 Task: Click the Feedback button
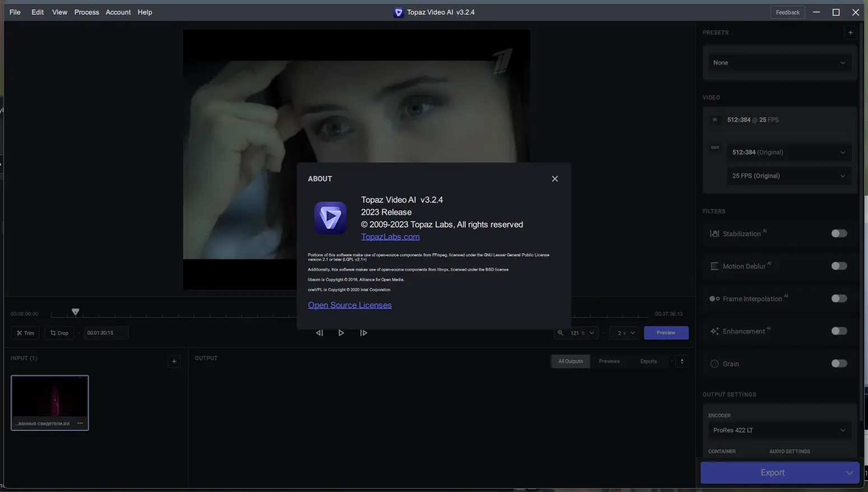(788, 12)
